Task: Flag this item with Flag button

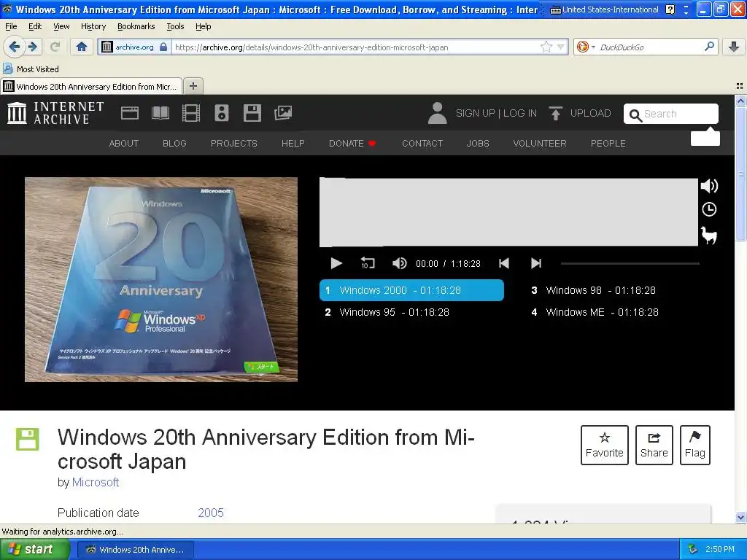Action: pos(695,445)
